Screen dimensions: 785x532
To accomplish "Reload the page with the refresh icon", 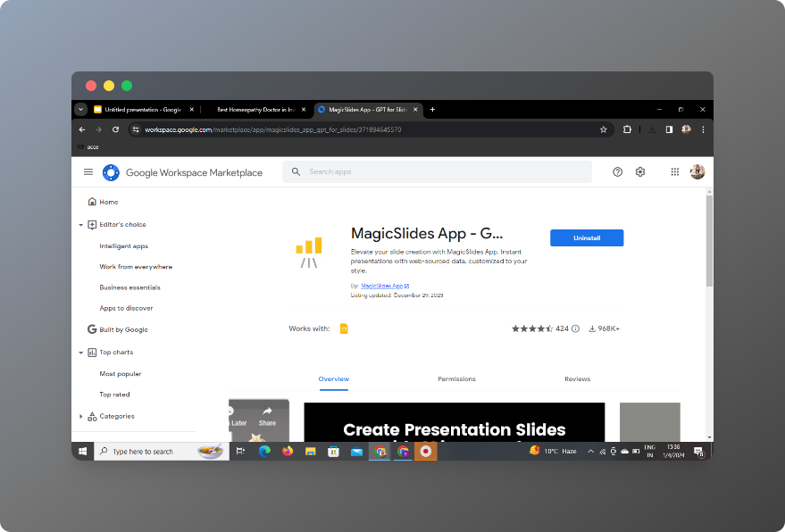I will [x=115, y=129].
